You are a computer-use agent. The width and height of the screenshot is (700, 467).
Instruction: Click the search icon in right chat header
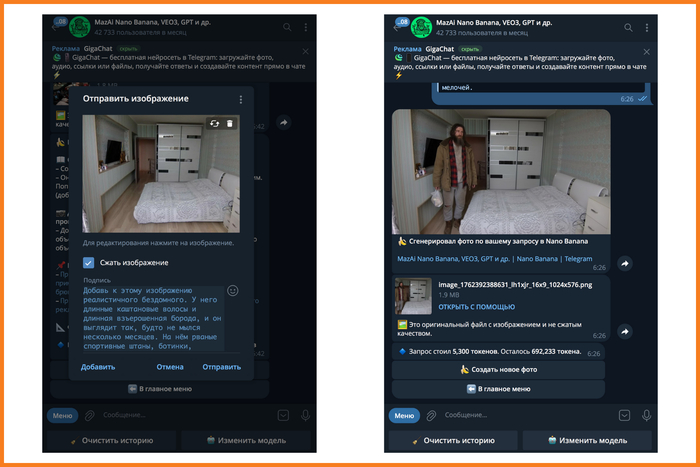click(x=632, y=27)
